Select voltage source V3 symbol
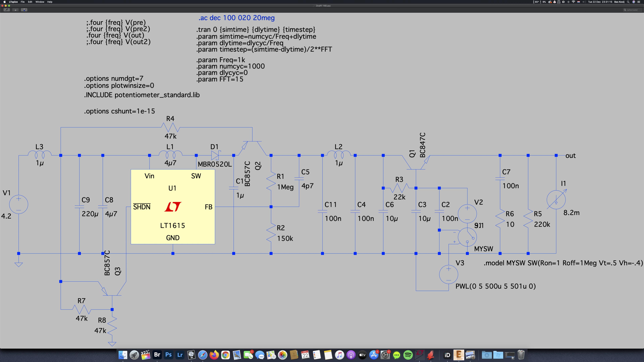 click(x=449, y=274)
